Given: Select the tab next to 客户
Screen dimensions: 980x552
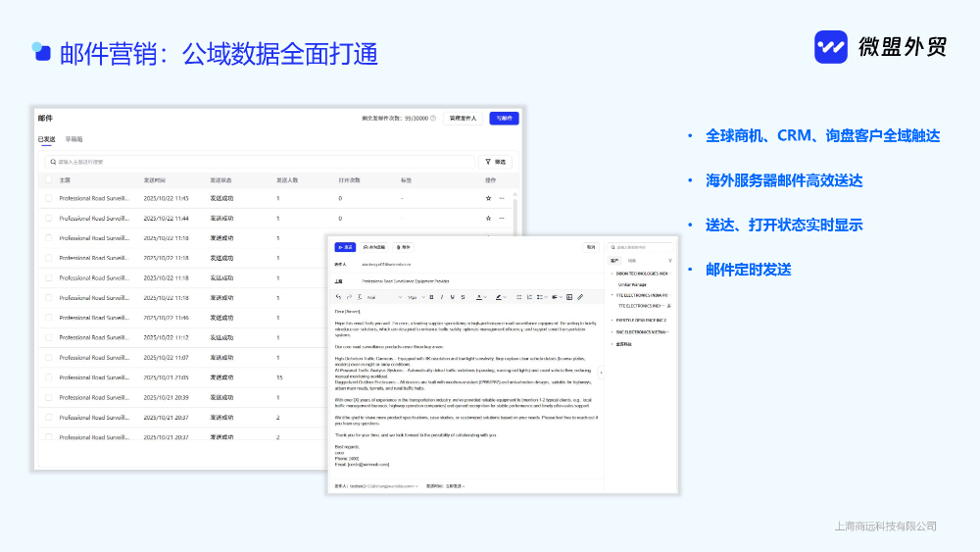Looking at the screenshot, I should [632, 261].
